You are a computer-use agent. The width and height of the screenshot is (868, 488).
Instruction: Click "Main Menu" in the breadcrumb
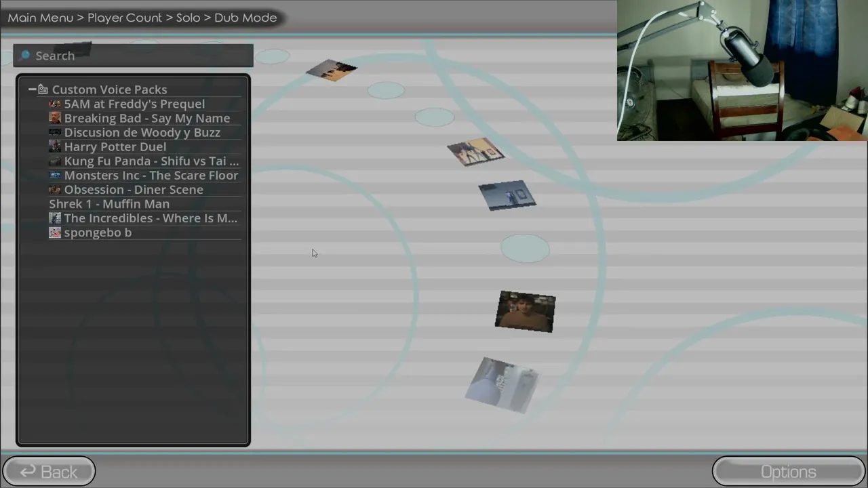coord(41,18)
